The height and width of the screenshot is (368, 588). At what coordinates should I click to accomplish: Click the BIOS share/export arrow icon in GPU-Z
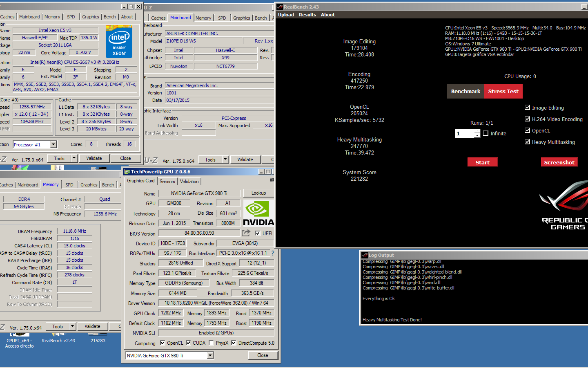click(x=246, y=233)
